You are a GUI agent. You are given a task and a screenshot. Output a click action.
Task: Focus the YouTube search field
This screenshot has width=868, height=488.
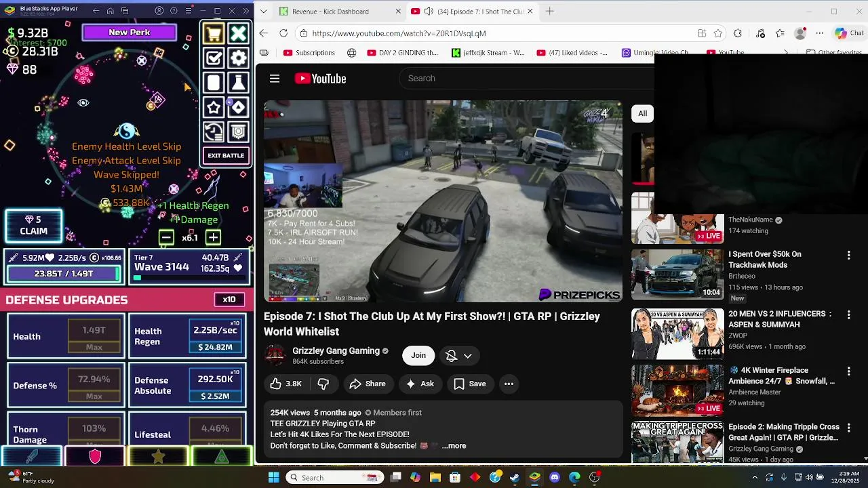(526, 78)
